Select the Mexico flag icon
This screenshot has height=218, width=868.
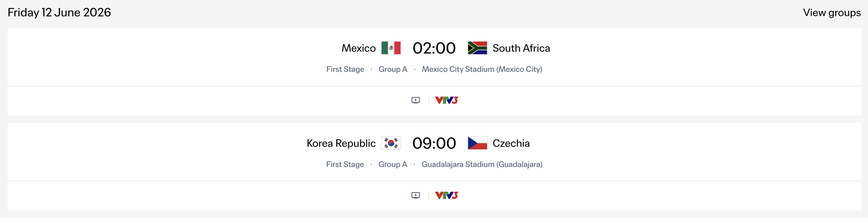[x=392, y=48]
